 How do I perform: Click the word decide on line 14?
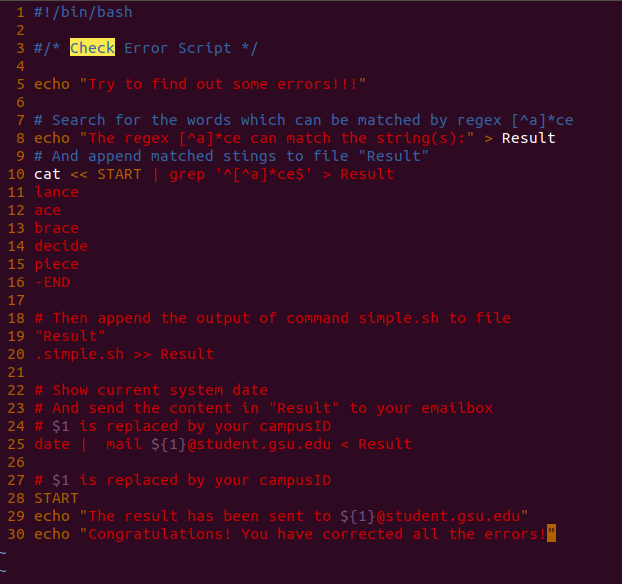pyautogui.click(x=61, y=246)
